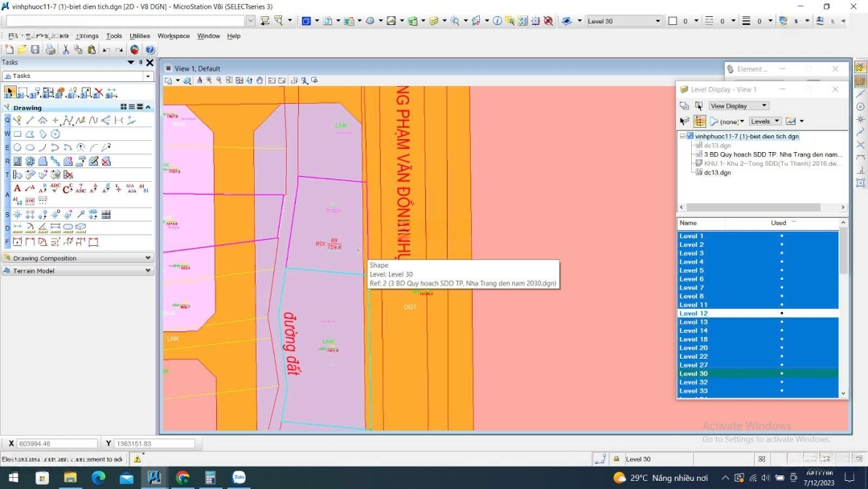Activate the Pan View hand icon
Viewport: 868px width, 489px height.
(260, 80)
